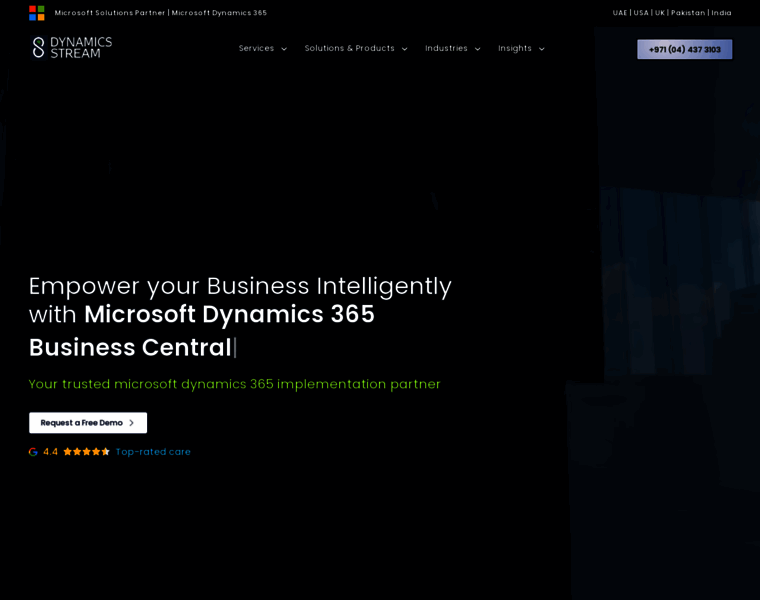760x600 pixels.
Task: Click the arrow inside the demo button
Action: click(x=131, y=423)
